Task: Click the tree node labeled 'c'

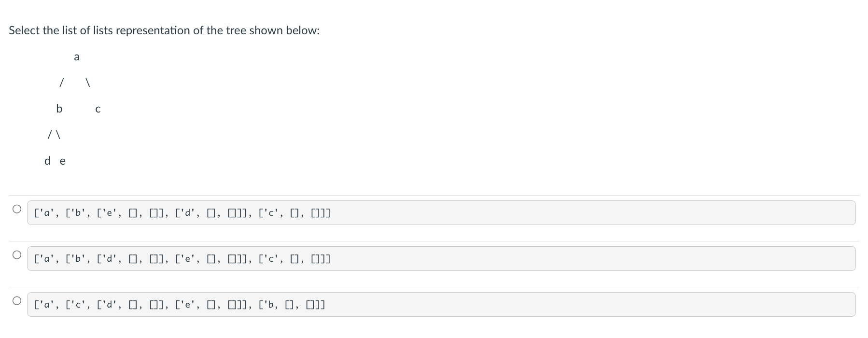Action: pyautogui.click(x=98, y=109)
